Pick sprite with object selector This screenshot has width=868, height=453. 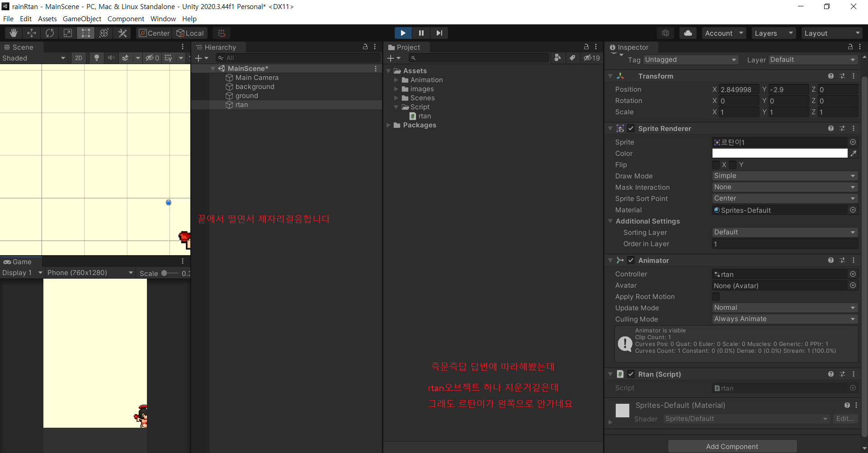click(853, 142)
